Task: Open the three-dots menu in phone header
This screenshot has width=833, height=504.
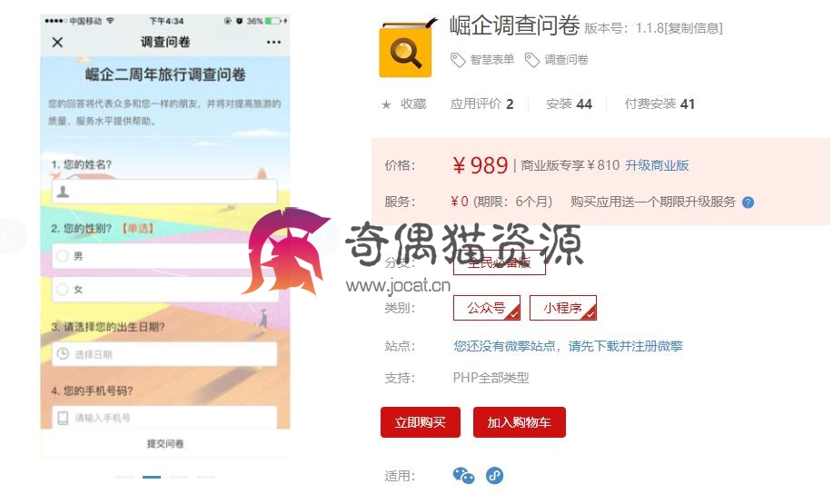Action: point(273,42)
